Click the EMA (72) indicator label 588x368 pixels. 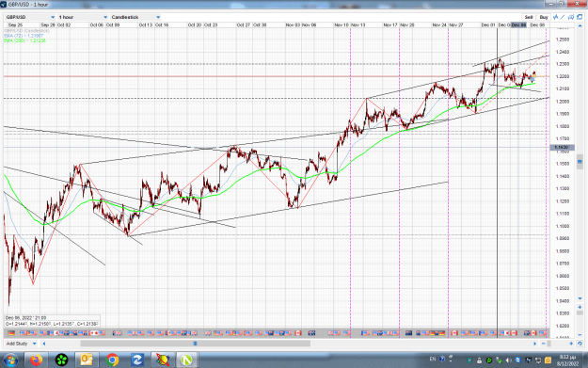pos(24,36)
